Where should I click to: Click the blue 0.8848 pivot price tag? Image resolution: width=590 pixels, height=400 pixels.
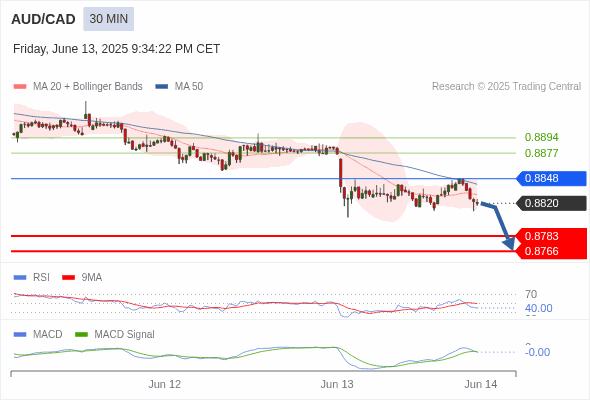click(x=551, y=178)
